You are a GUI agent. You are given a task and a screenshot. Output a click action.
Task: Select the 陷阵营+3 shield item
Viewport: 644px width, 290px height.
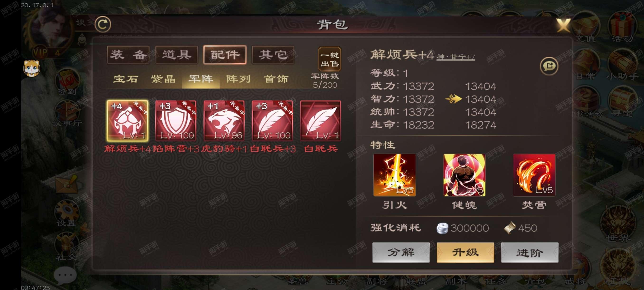176,121
